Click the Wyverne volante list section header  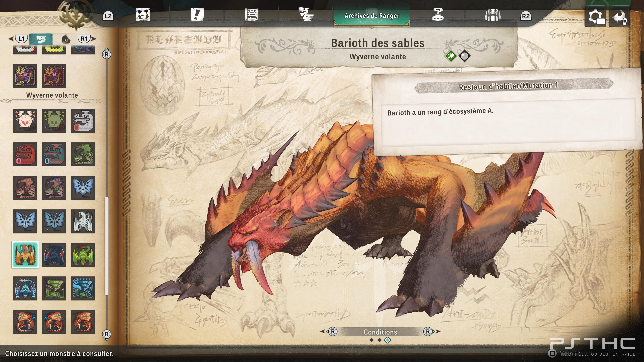pos(52,95)
